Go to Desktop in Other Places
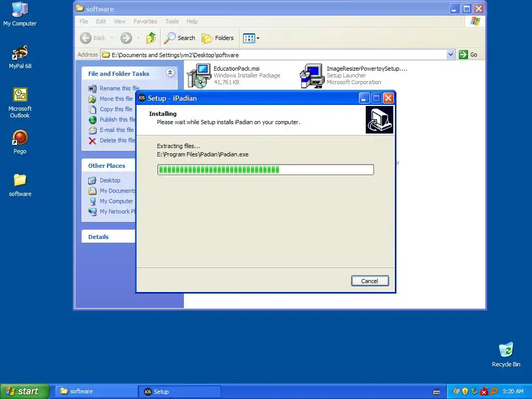This screenshot has height=399, width=532. click(110, 180)
